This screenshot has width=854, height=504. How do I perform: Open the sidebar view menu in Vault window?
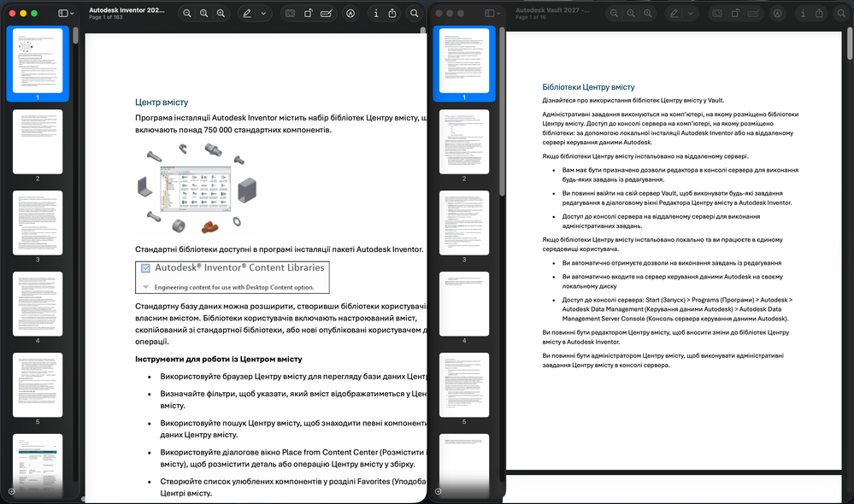(x=493, y=14)
